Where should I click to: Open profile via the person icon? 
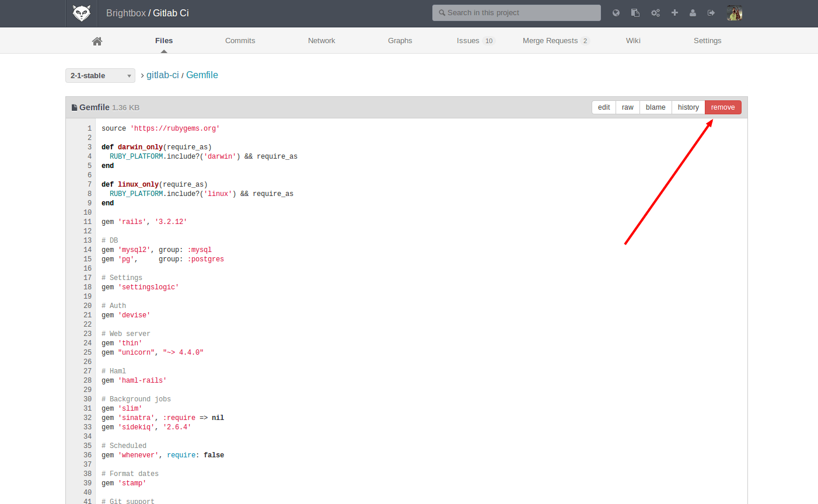pos(693,13)
